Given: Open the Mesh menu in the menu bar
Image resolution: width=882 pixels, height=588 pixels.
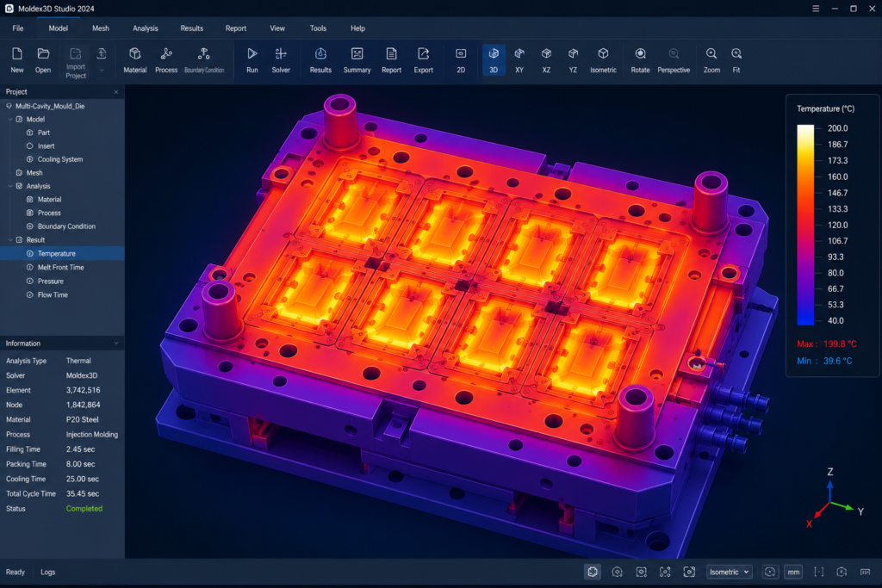Looking at the screenshot, I should [101, 28].
